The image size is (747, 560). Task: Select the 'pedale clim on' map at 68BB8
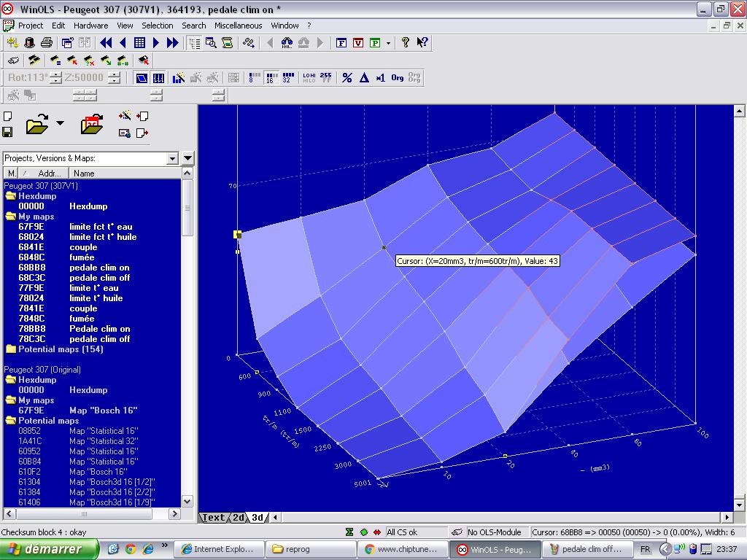click(x=99, y=268)
